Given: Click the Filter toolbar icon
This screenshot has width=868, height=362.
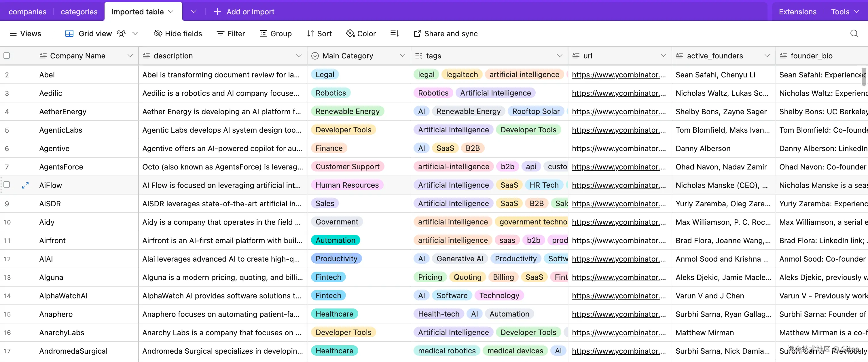Looking at the screenshot, I should (x=220, y=33).
